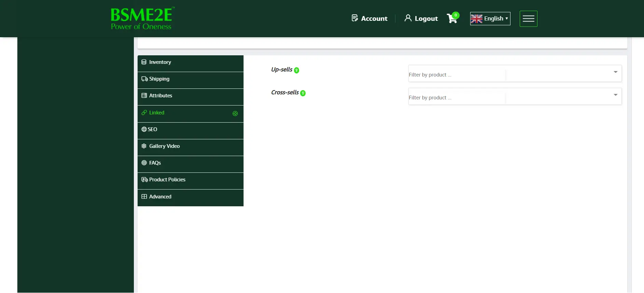The width and height of the screenshot is (644, 293).
Task: Click the BSME2E Power of Oneness logo
Action: (x=143, y=18)
